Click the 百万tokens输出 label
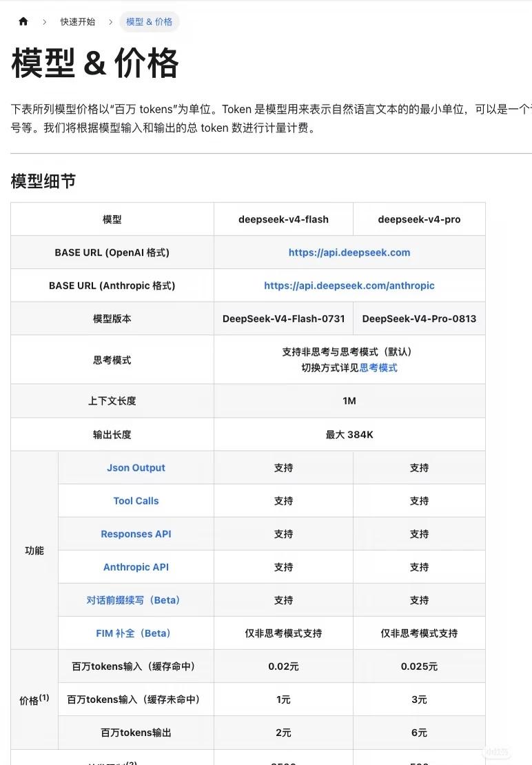The width and height of the screenshot is (532, 765). coord(136,733)
